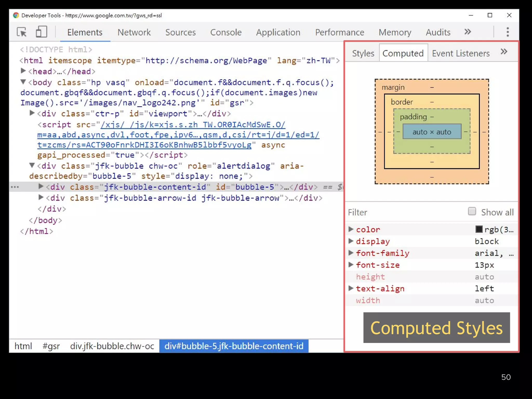
Task: Expand the head element node
Action: 23,71
